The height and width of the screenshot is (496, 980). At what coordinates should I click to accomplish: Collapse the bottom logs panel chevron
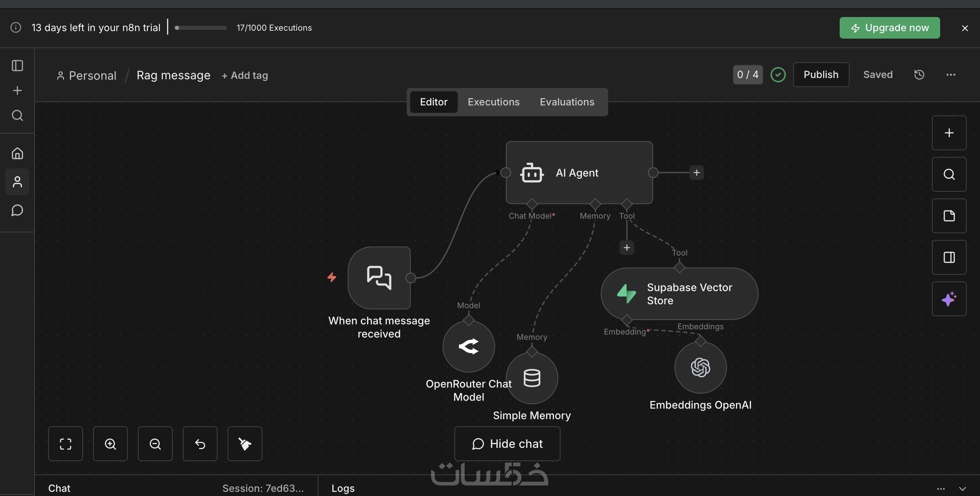[x=962, y=489]
